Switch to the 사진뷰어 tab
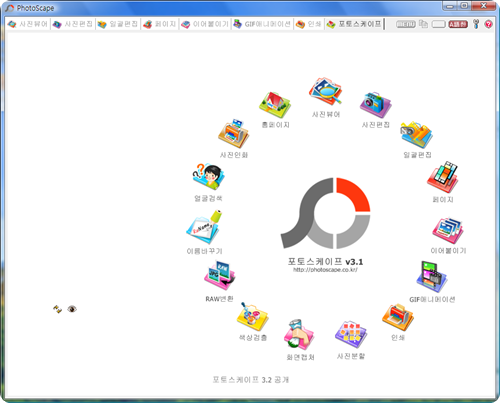The image size is (500, 403). point(28,24)
